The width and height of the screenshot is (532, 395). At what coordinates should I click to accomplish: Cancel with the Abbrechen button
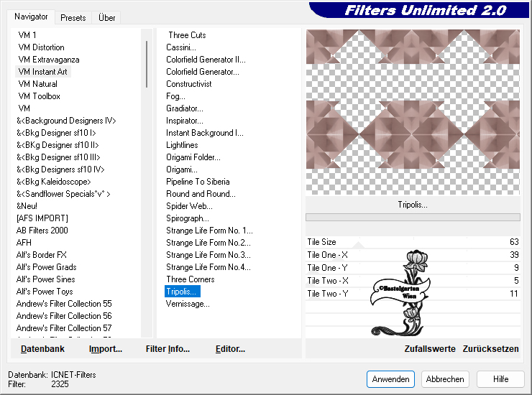(x=445, y=379)
